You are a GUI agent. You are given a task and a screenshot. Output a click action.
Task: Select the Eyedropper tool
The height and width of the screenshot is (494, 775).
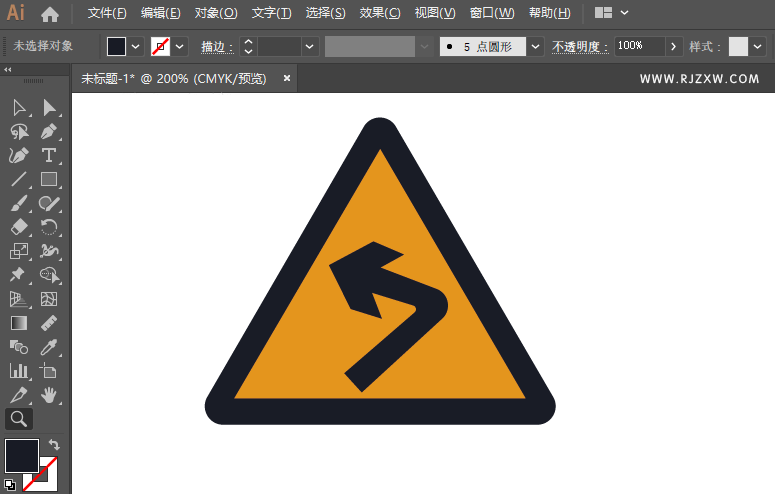[49, 347]
